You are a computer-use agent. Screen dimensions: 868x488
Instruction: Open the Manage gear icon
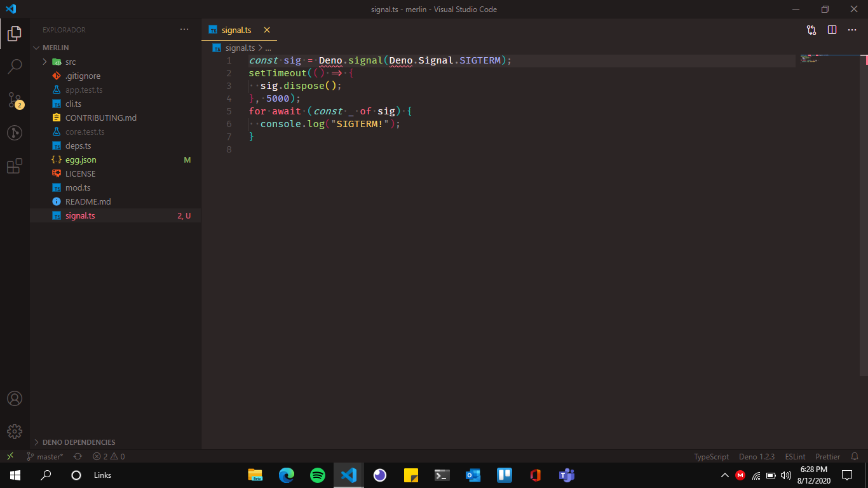coord(15,431)
